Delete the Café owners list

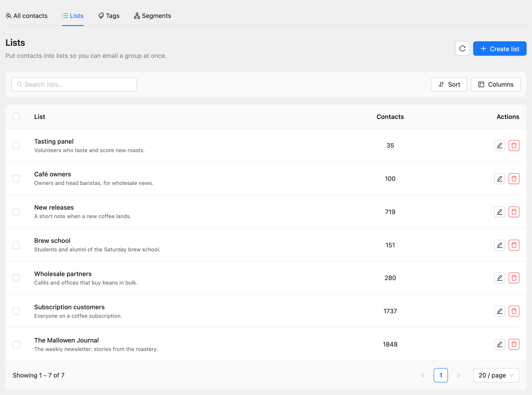click(x=514, y=179)
